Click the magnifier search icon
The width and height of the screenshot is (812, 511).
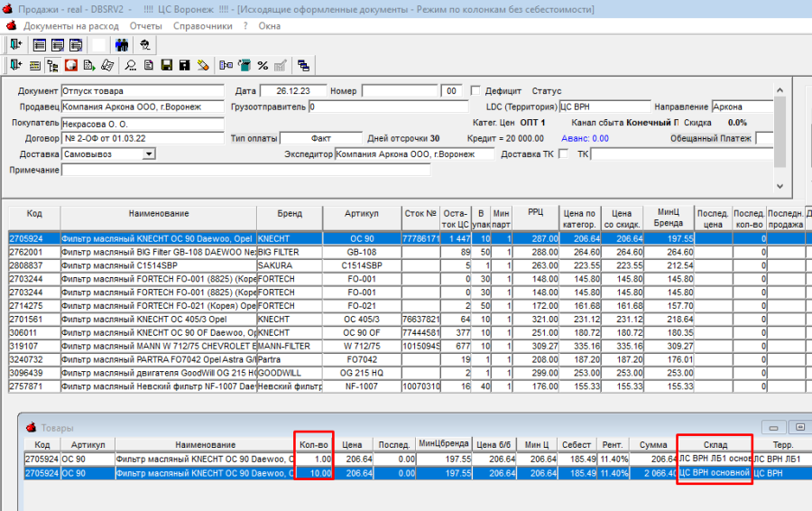click(131, 65)
